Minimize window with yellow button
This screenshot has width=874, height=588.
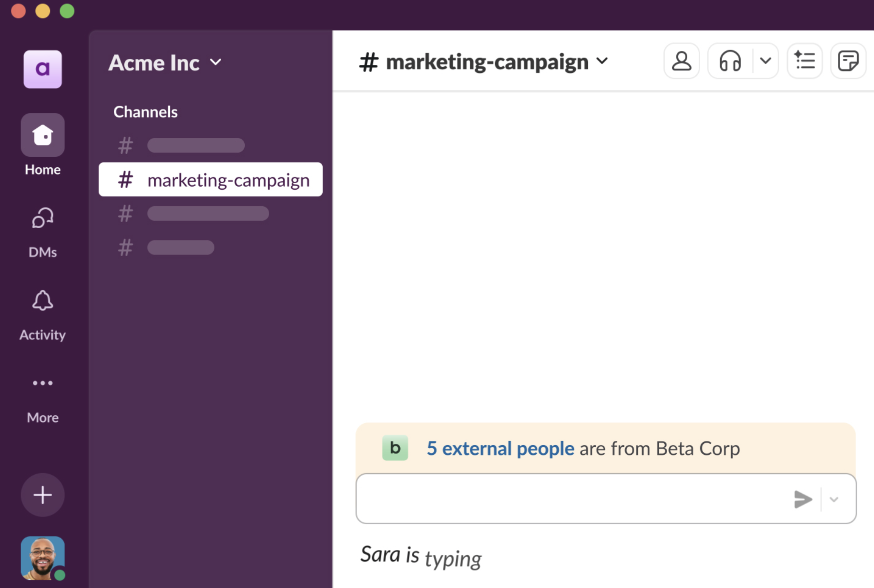coord(43,10)
